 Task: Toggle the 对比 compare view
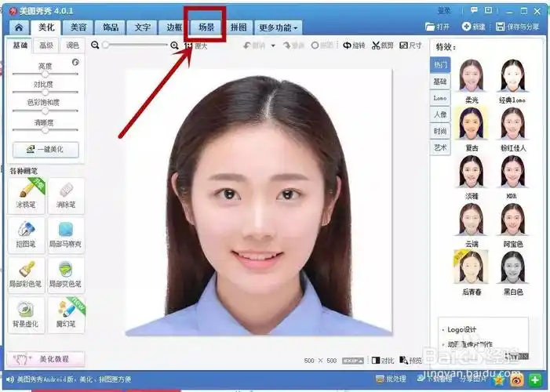(382, 361)
